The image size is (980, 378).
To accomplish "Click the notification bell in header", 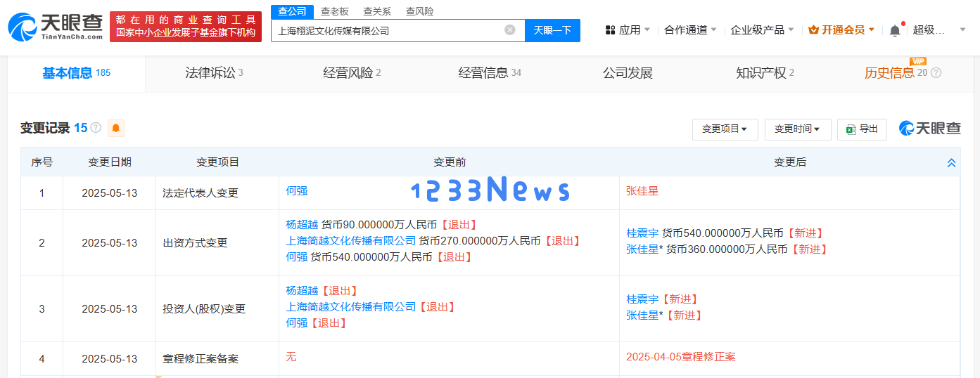I will coord(895,30).
